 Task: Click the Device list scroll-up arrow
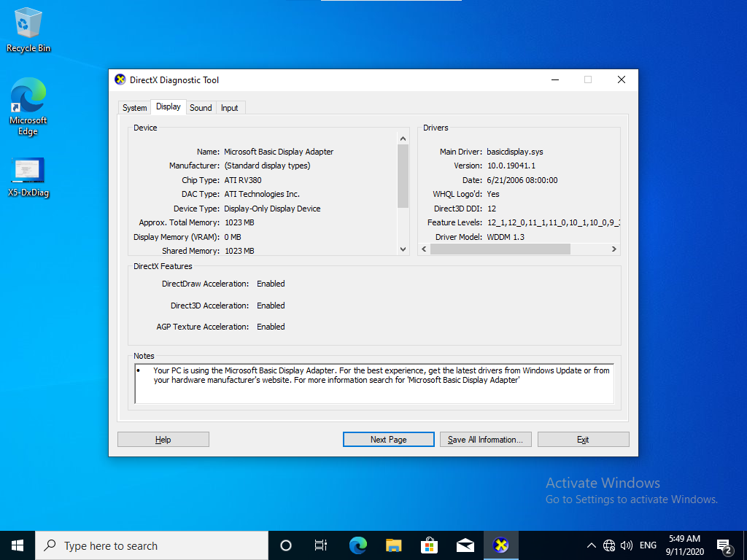(403, 138)
